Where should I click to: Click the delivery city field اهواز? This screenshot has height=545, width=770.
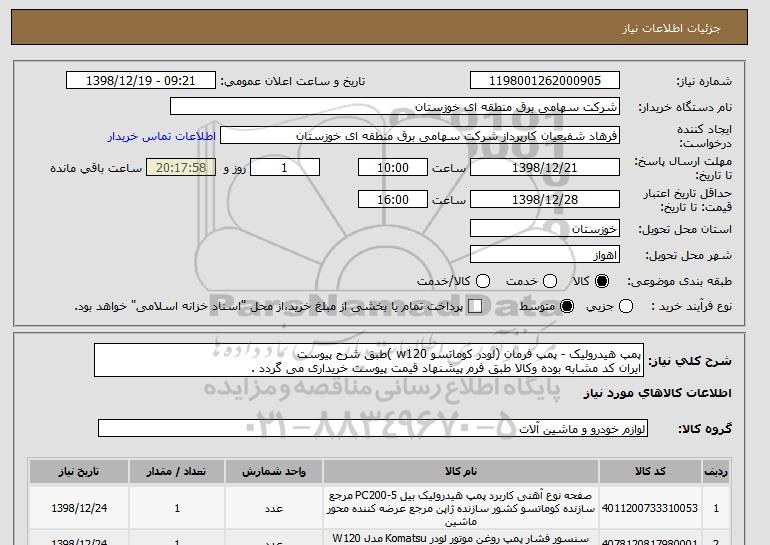tap(545, 255)
